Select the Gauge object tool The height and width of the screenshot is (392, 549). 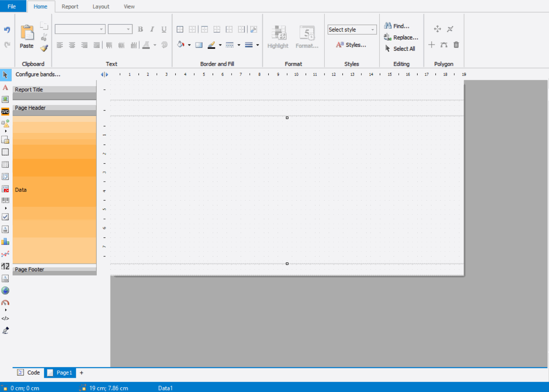(x=5, y=303)
